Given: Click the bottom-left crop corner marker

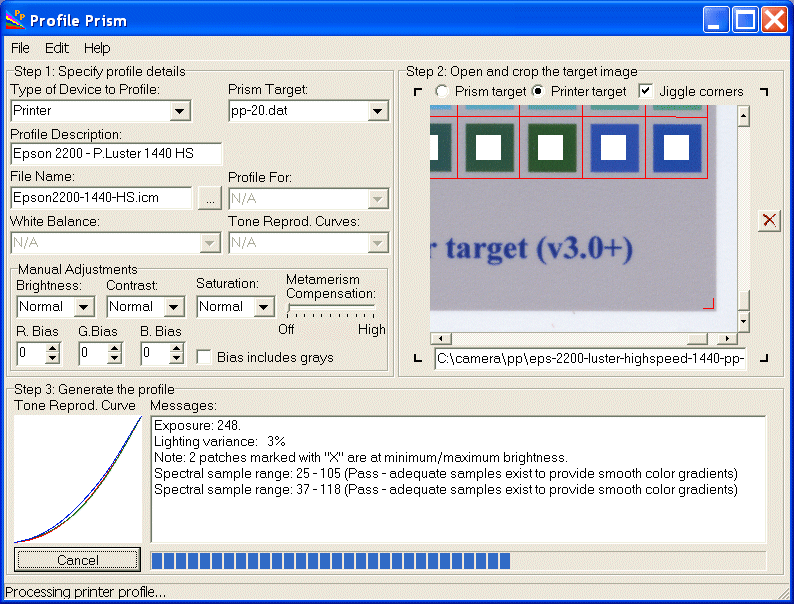Looking at the screenshot, I should pyautogui.click(x=418, y=358).
